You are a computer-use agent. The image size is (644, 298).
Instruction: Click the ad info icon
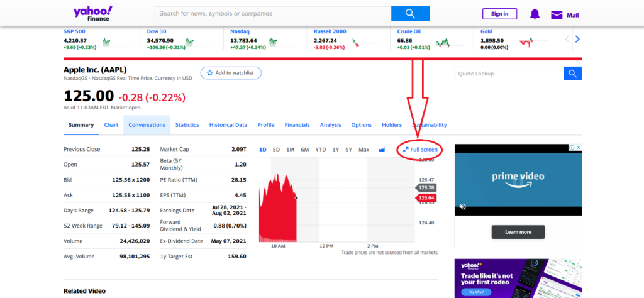tap(571, 147)
